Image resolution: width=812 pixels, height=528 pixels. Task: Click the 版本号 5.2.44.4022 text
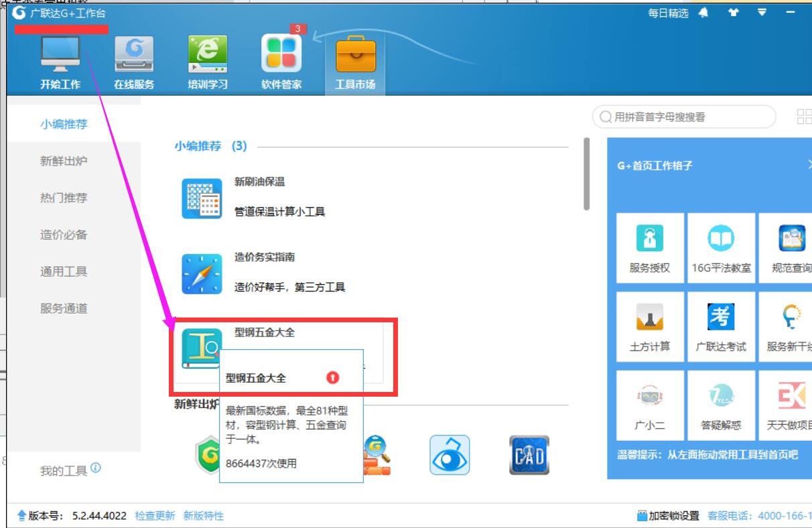click(x=77, y=516)
